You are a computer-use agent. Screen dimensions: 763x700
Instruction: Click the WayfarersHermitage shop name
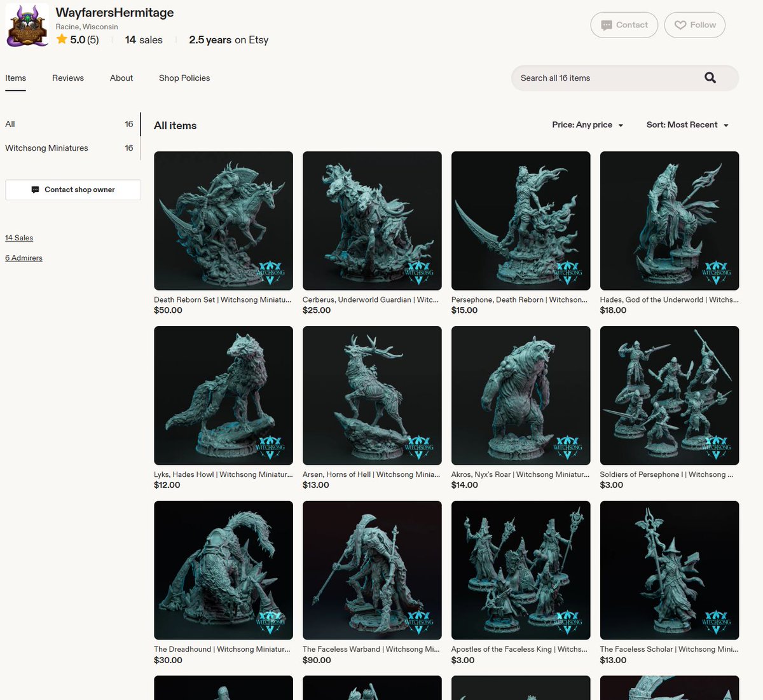click(x=114, y=13)
